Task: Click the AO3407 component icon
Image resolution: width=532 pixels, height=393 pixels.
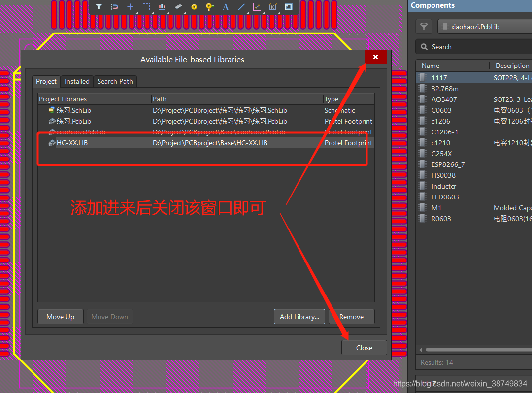Action: (x=423, y=99)
